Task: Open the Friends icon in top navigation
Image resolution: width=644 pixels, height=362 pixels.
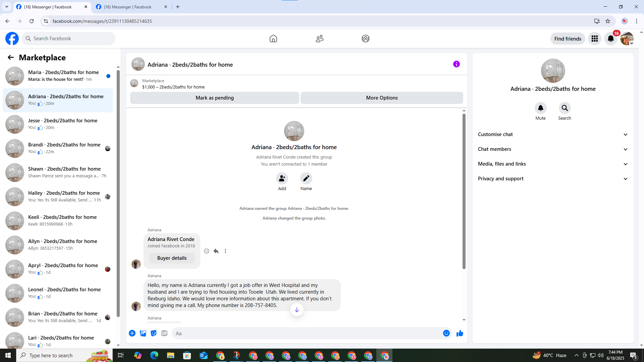Action: 320,39
